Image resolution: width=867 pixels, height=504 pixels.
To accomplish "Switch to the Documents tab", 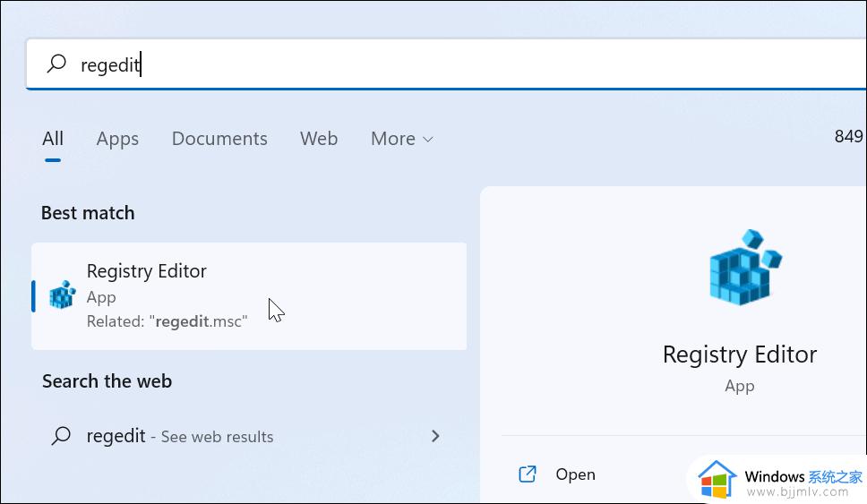I will 219,139.
